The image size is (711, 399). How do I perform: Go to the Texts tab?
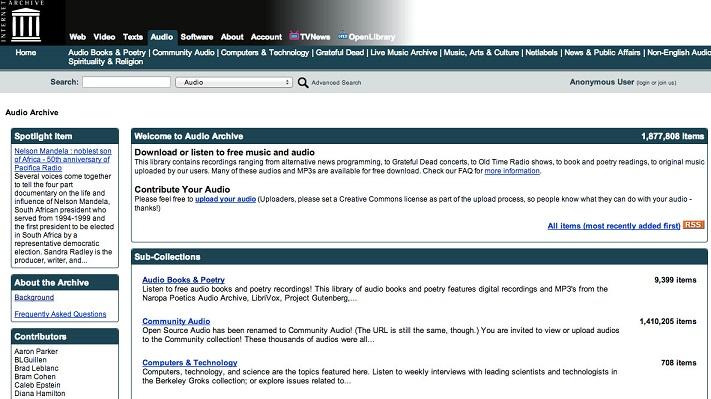click(x=133, y=37)
